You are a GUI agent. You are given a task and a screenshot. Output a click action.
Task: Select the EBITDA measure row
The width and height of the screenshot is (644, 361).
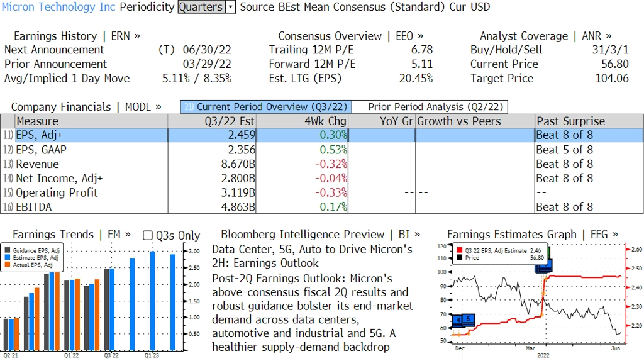322,206
